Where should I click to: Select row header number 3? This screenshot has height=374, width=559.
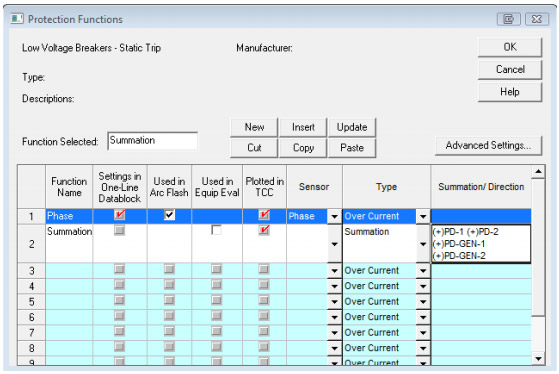(x=31, y=271)
